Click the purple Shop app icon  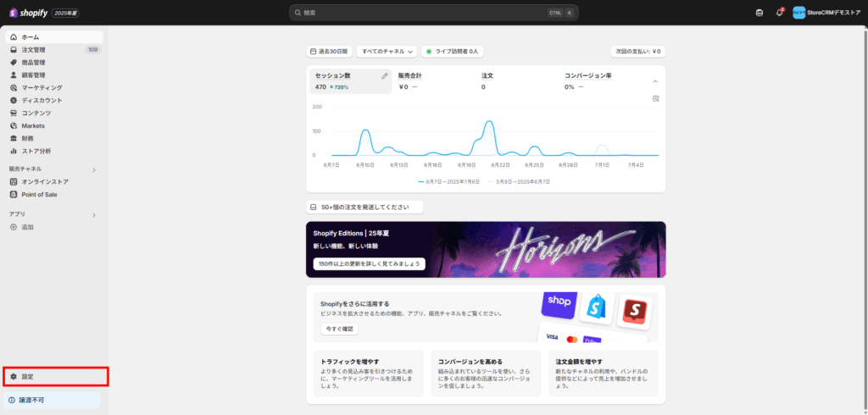tap(559, 304)
